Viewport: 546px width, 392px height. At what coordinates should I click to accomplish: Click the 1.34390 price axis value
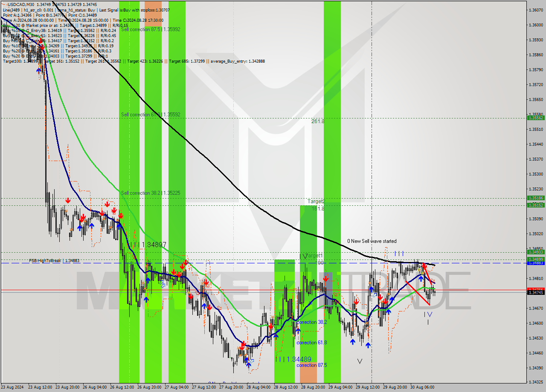536,368
